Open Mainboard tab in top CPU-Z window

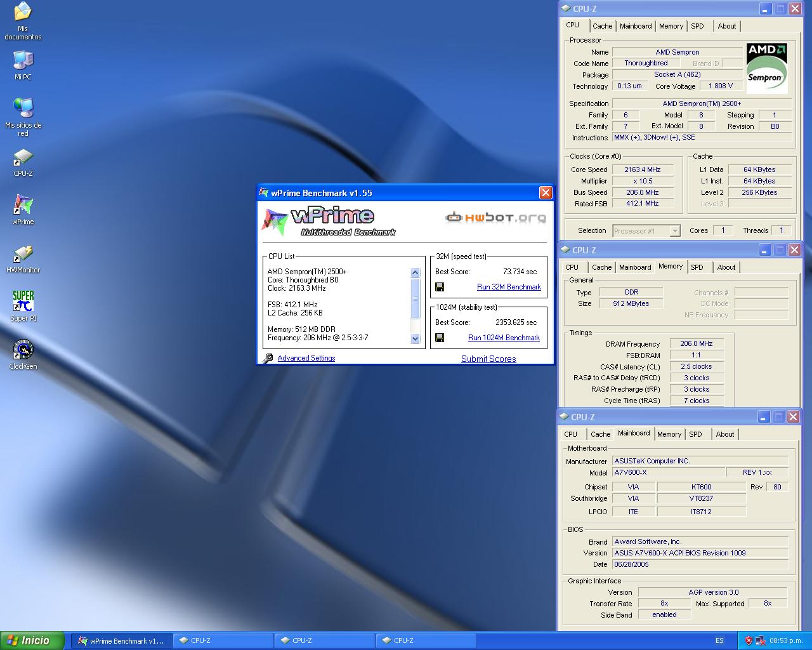(636, 26)
